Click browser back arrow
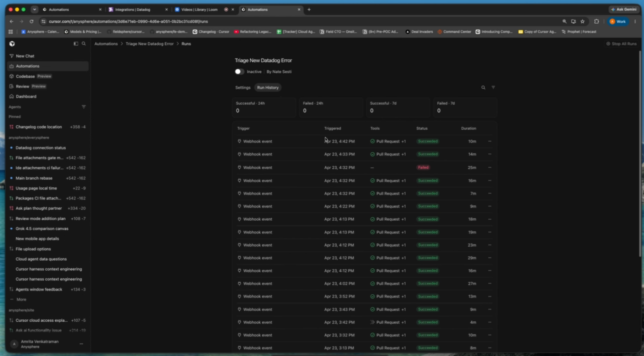This screenshot has height=356, width=644. 12,21
